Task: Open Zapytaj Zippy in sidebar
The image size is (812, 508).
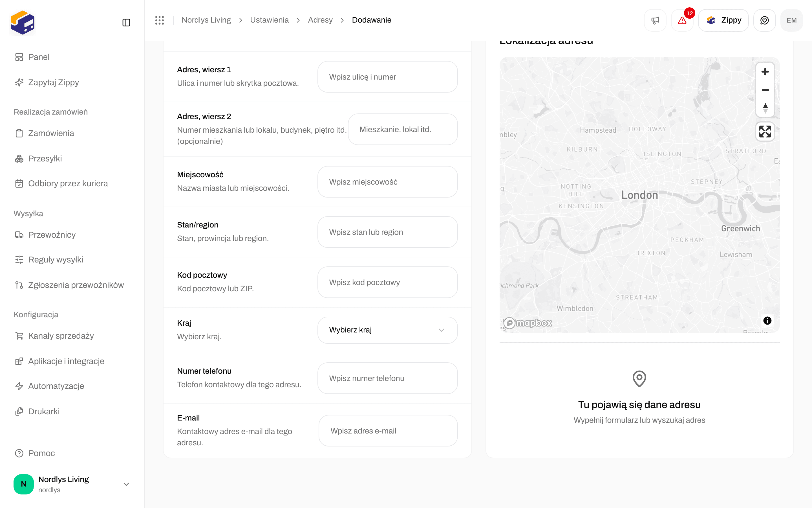Action: click(x=72, y=82)
